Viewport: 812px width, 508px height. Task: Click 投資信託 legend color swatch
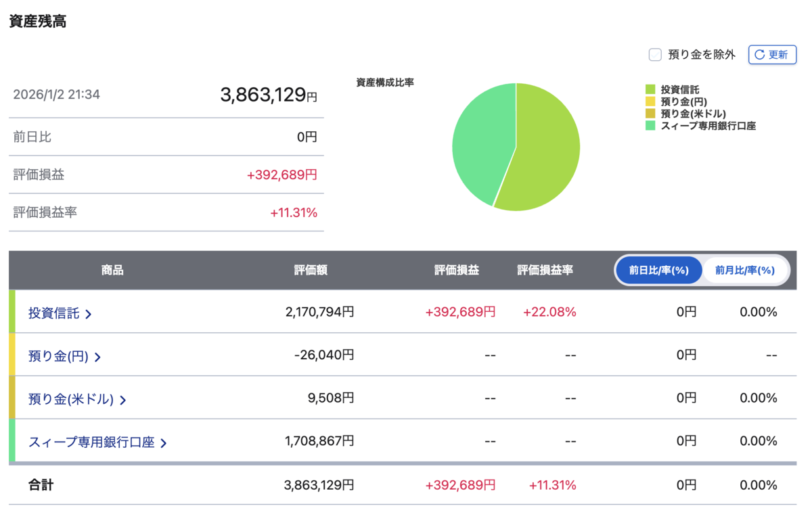coord(650,89)
